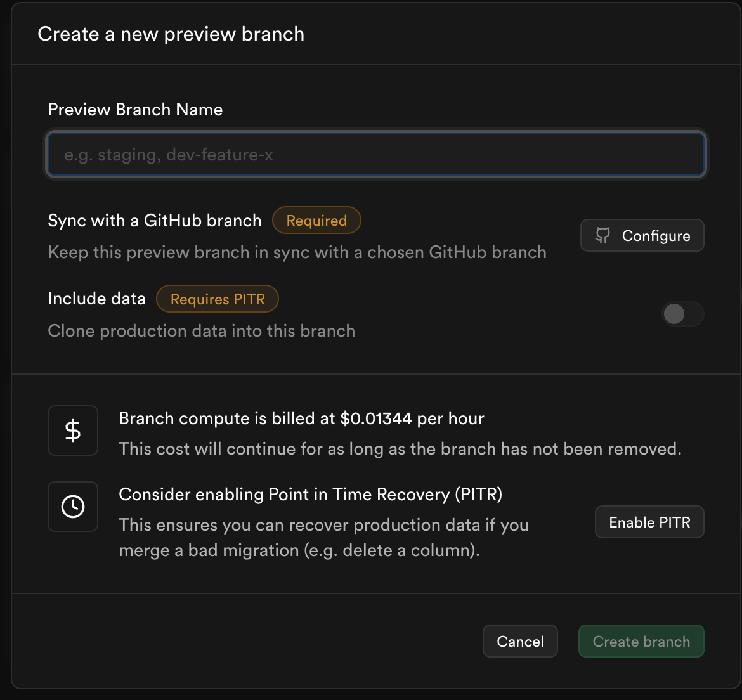Click the clock icon beside PITR notice
The width and height of the screenshot is (742, 700).
pyautogui.click(x=73, y=507)
